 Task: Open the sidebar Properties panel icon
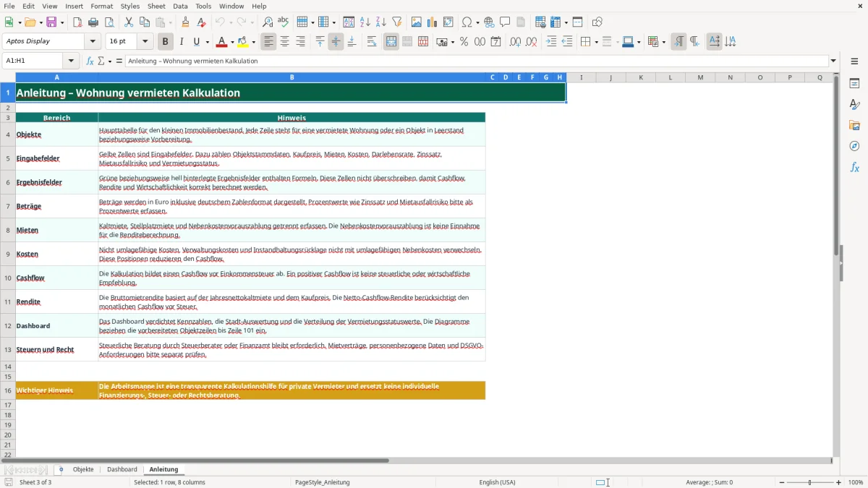pyautogui.click(x=854, y=84)
